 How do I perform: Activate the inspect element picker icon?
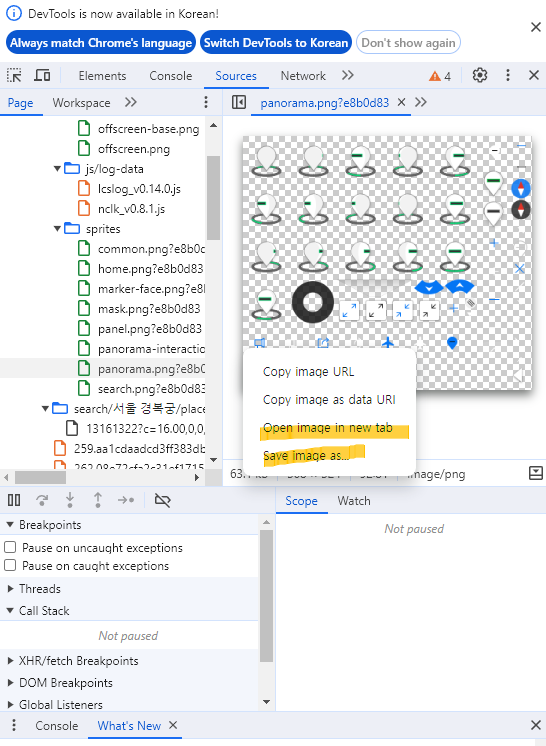pyautogui.click(x=14, y=76)
